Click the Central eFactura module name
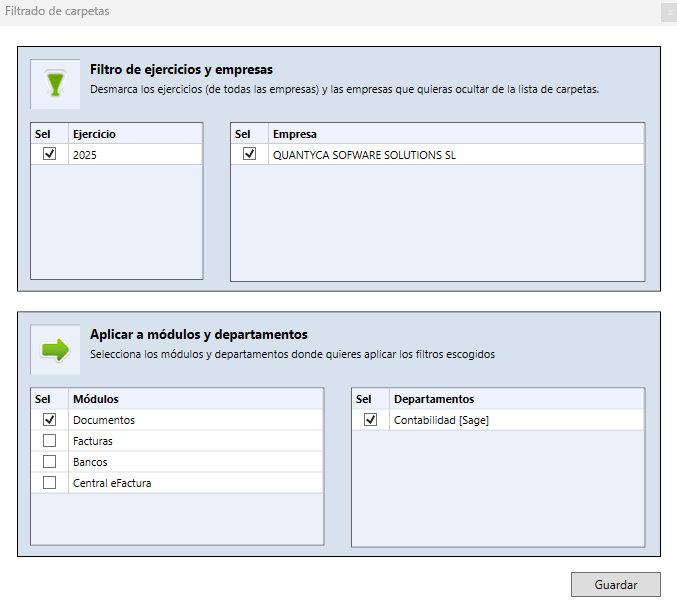The width and height of the screenshot is (677, 608). click(x=112, y=483)
